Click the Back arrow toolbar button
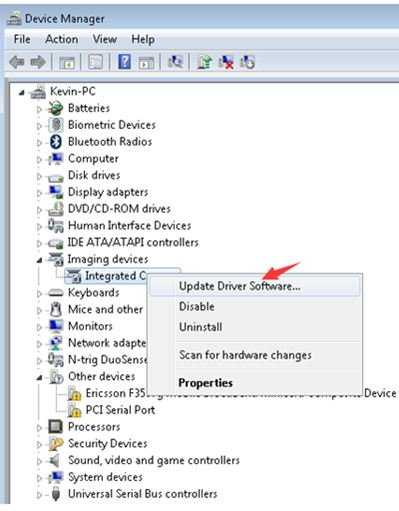399x511 pixels. point(17,62)
